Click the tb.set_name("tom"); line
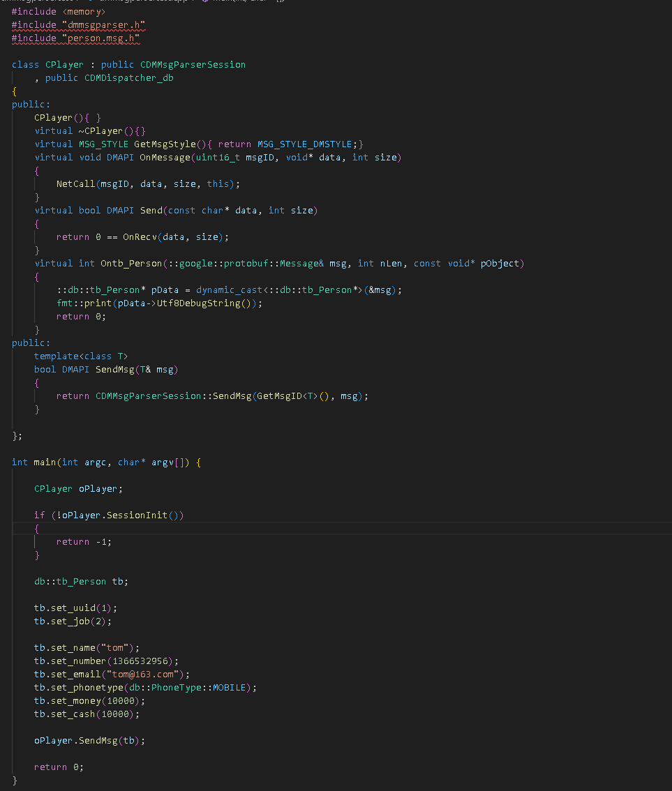The height and width of the screenshot is (791, 672). click(87, 648)
